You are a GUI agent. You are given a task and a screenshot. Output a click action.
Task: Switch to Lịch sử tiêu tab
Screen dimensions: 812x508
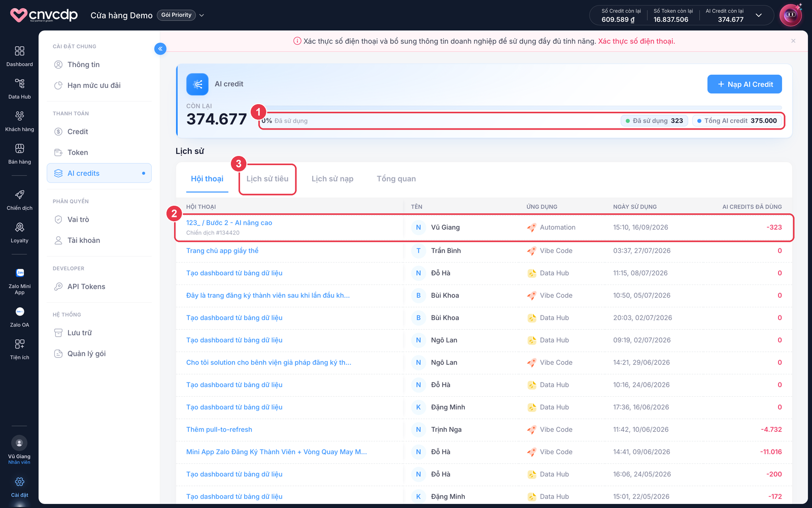[267, 179]
